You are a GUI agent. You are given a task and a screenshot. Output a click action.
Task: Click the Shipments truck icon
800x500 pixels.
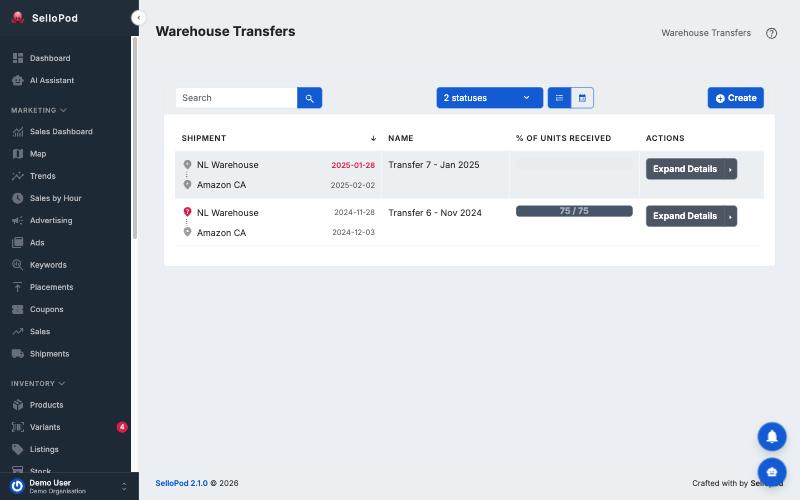(x=18, y=354)
